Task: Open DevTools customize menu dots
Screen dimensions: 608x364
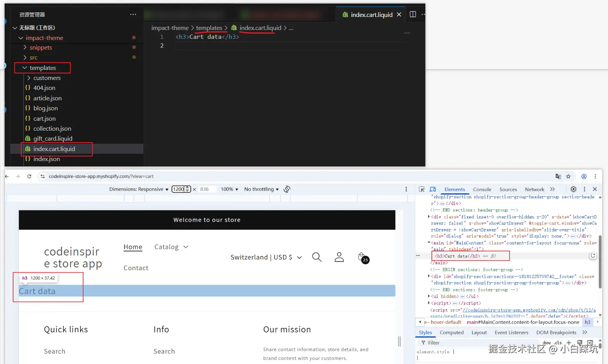Action: tap(585, 189)
